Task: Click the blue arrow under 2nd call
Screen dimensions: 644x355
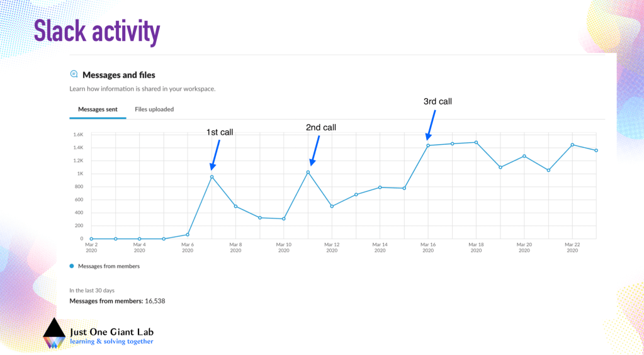Action: coord(314,151)
